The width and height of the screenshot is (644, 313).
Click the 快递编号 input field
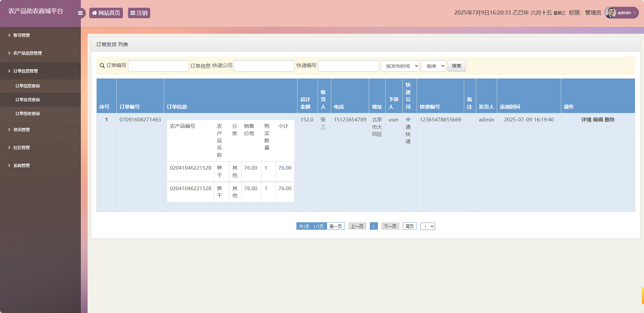pos(348,66)
